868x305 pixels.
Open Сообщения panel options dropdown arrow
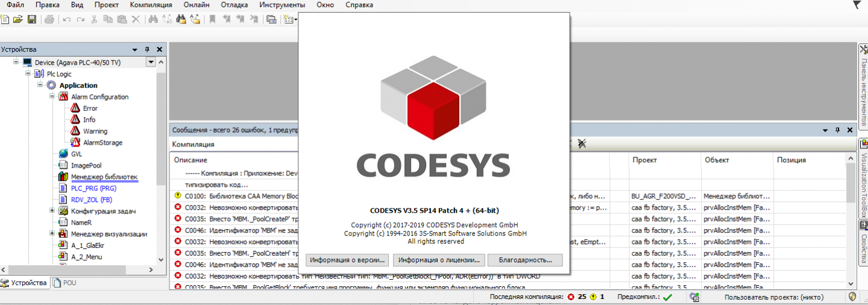[825, 130]
